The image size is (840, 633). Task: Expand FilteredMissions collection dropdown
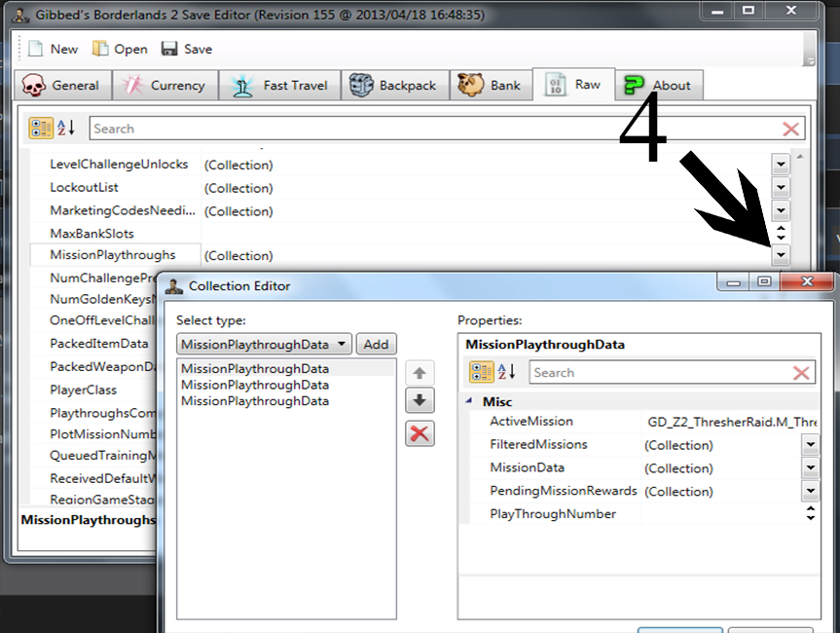[x=811, y=444]
